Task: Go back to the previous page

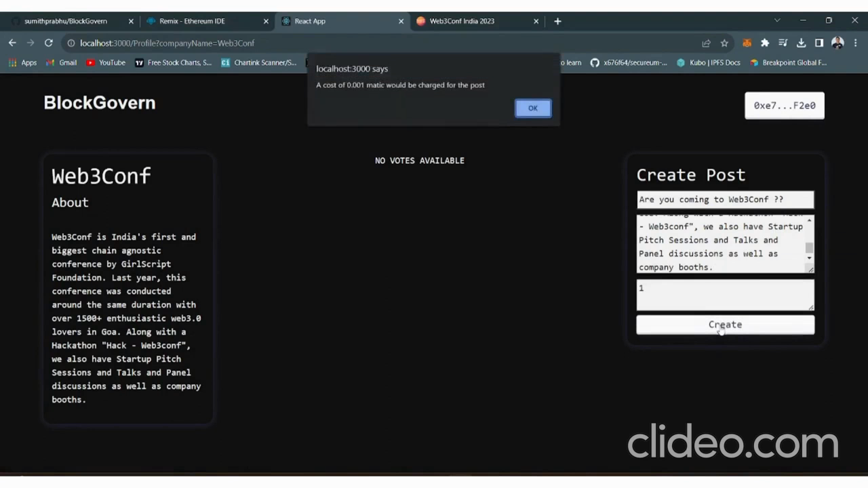Action: (x=12, y=43)
